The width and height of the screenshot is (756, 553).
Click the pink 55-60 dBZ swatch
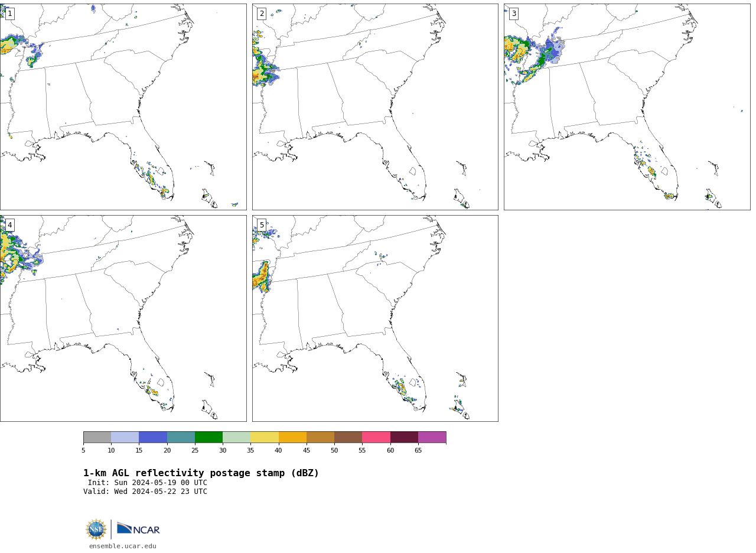tap(376, 437)
